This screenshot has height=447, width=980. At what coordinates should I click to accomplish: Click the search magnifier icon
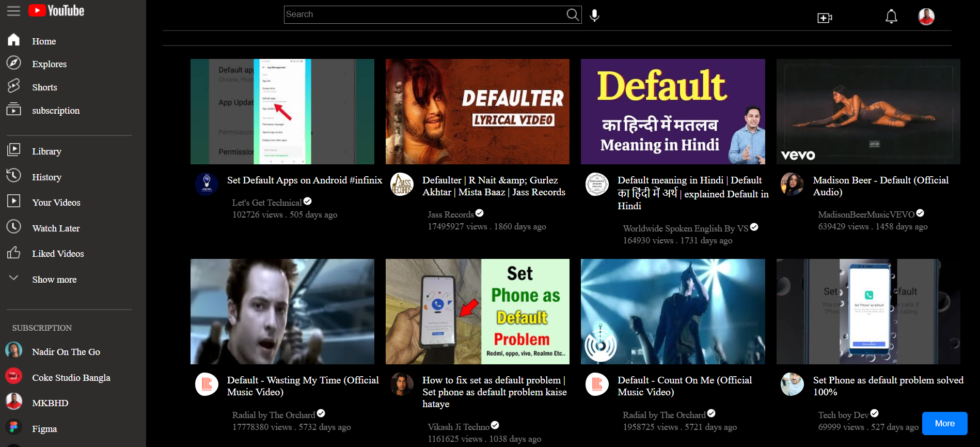pyautogui.click(x=573, y=14)
